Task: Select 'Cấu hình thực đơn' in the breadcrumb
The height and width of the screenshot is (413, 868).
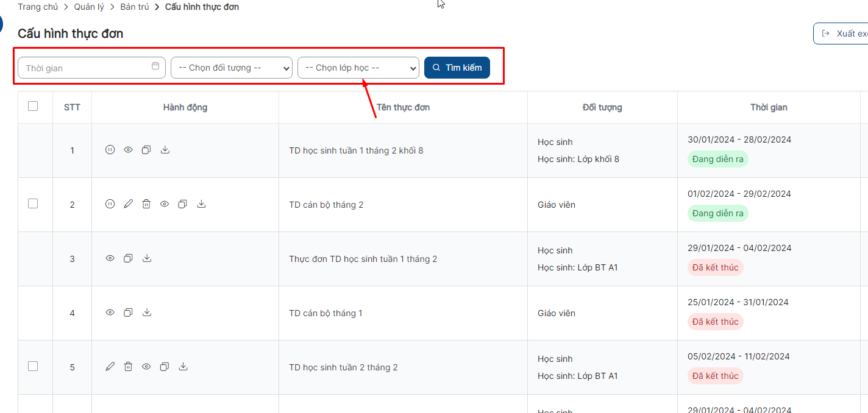Action: 202,7
